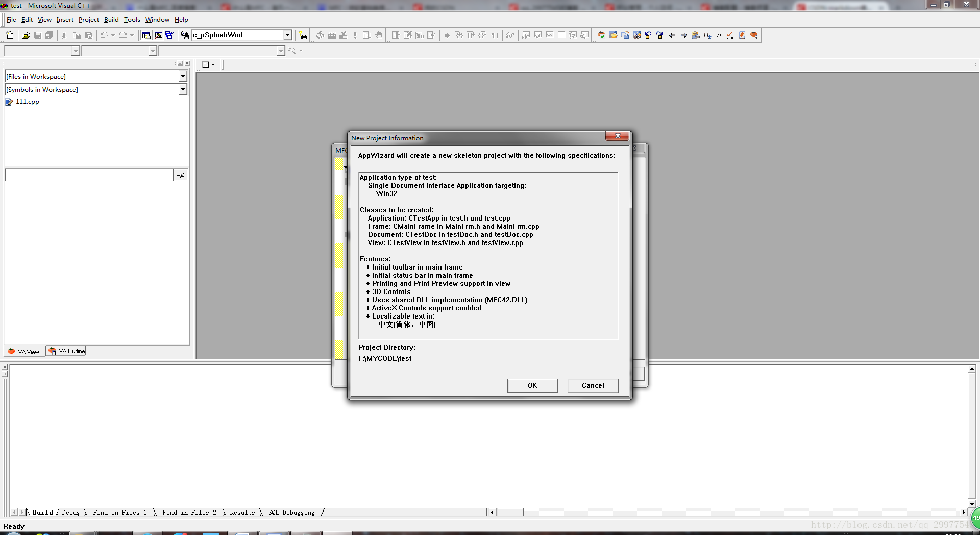980x535 pixels.
Task: Click the Find in Files binoculars icon
Action: tap(185, 35)
